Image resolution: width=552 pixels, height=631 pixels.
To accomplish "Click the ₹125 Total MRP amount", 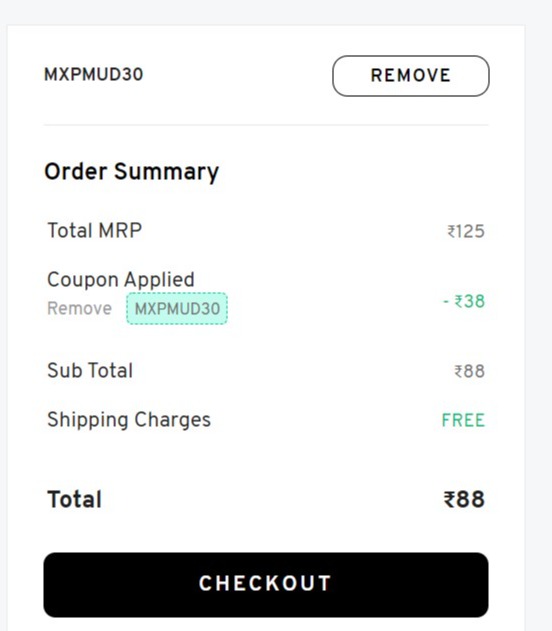I will (466, 231).
